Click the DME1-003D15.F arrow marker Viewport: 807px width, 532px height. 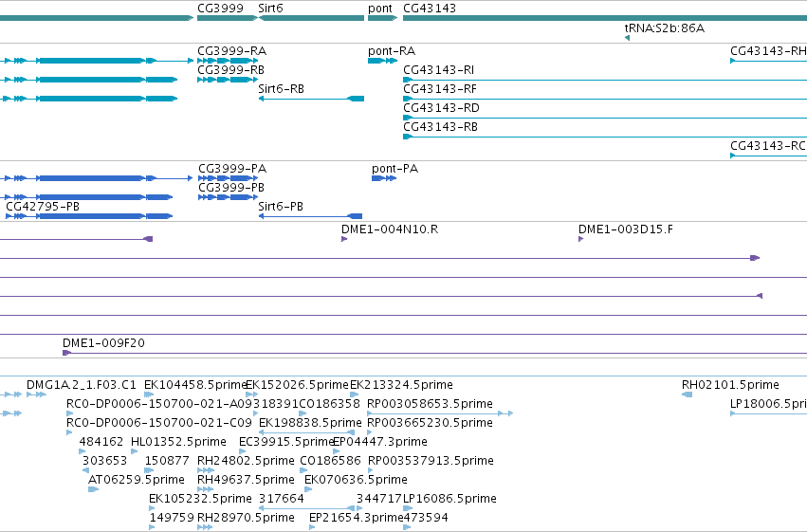tap(581, 239)
